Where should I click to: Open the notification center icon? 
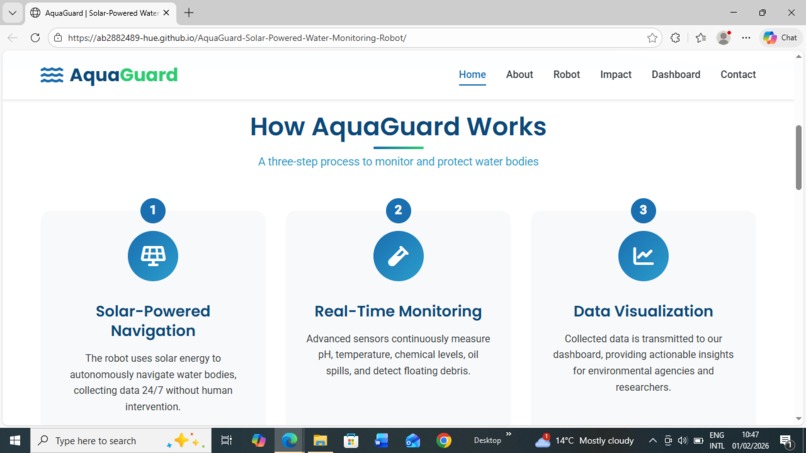coord(786,441)
